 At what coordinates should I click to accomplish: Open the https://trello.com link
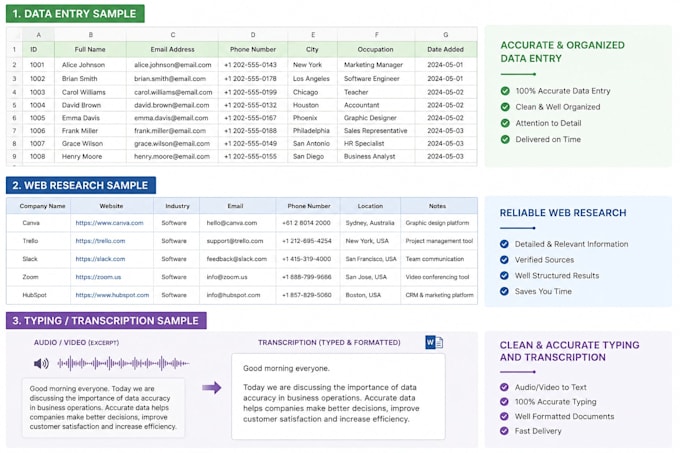[x=100, y=241]
